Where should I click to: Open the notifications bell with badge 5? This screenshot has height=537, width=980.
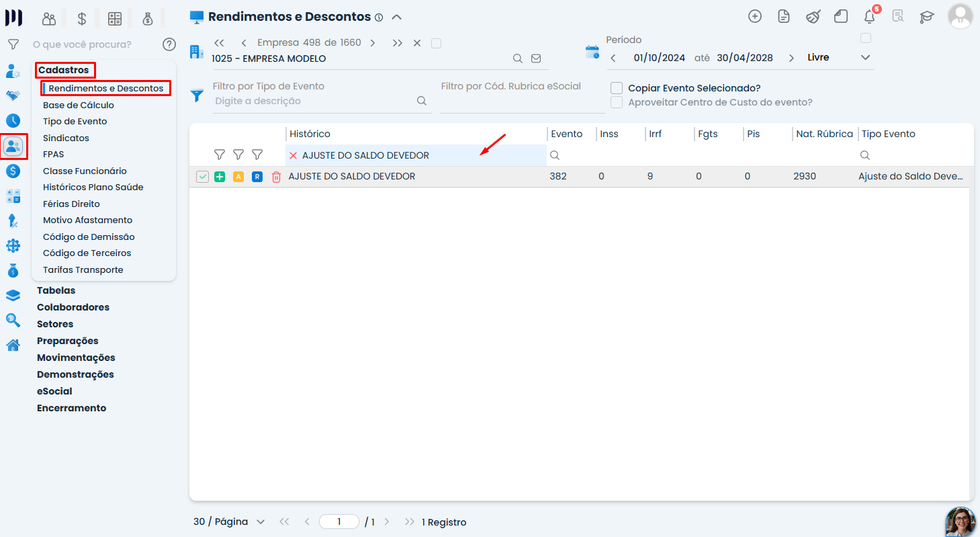coord(870,17)
